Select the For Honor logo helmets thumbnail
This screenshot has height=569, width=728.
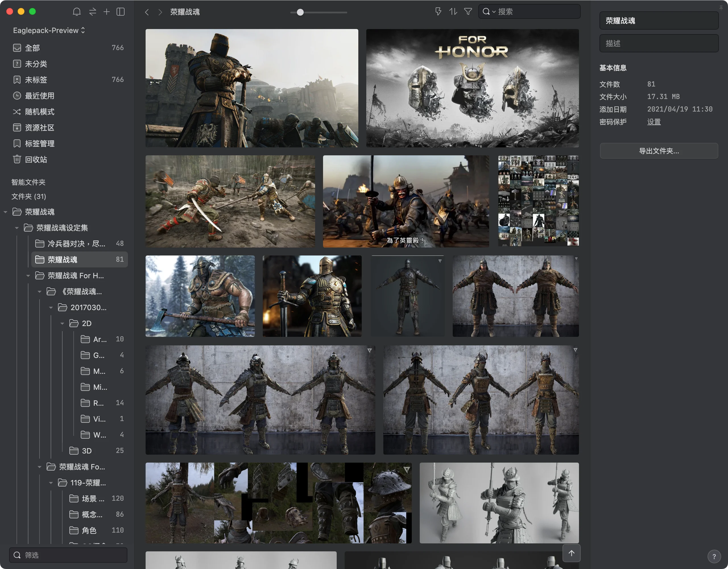(472, 88)
